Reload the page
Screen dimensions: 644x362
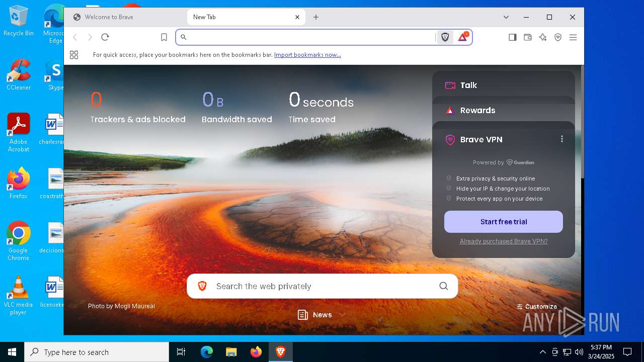click(x=105, y=37)
